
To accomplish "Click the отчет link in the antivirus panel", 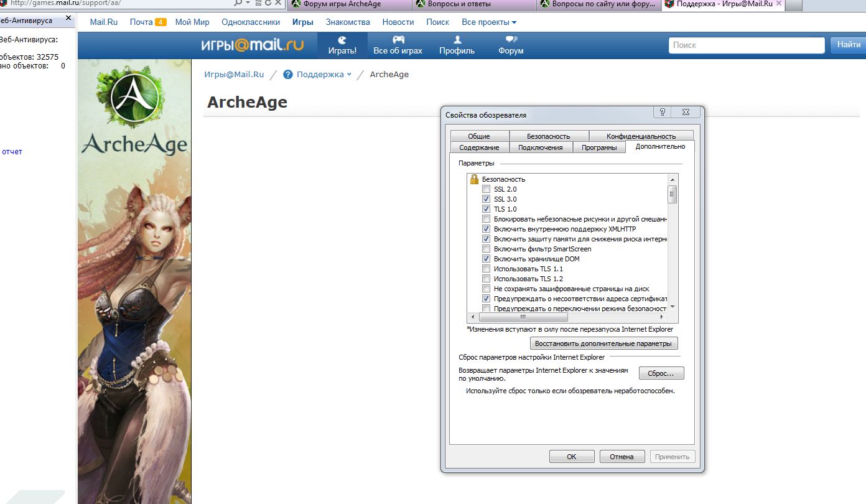I will coord(12,152).
